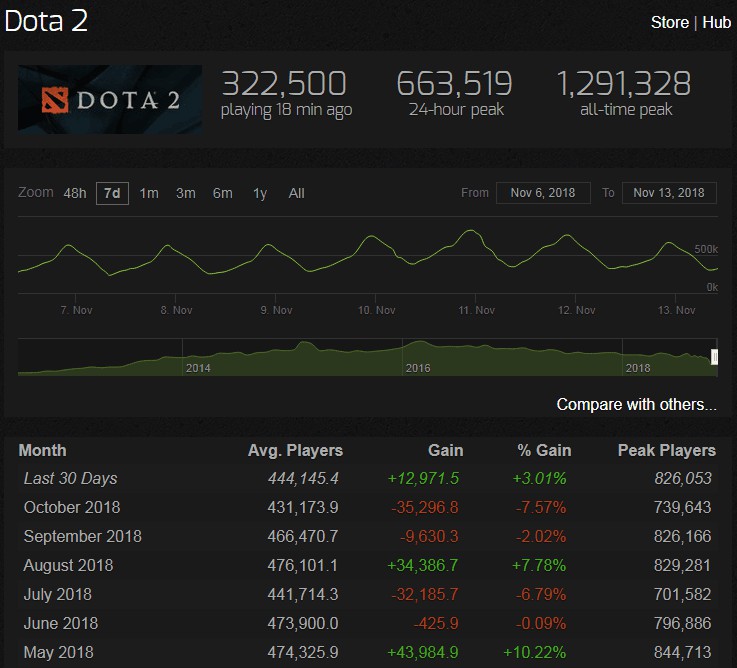The height and width of the screenshot is (668, 737).
Task: Click peak players value 796,886
Action: click(682, 623)
